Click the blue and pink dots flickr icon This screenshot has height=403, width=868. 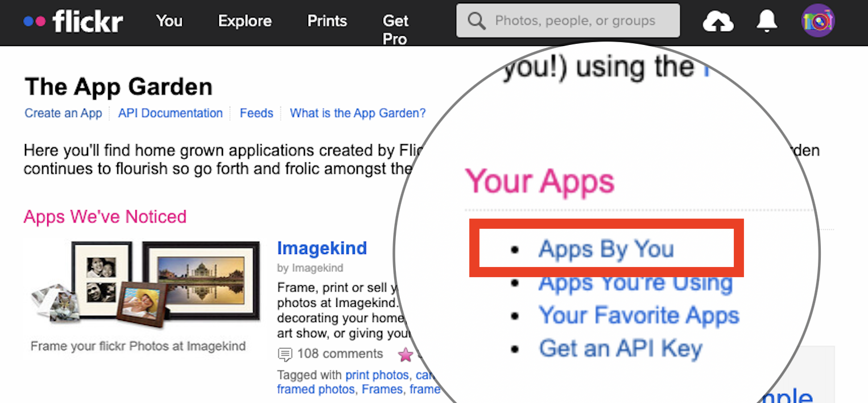click(34, 21)
